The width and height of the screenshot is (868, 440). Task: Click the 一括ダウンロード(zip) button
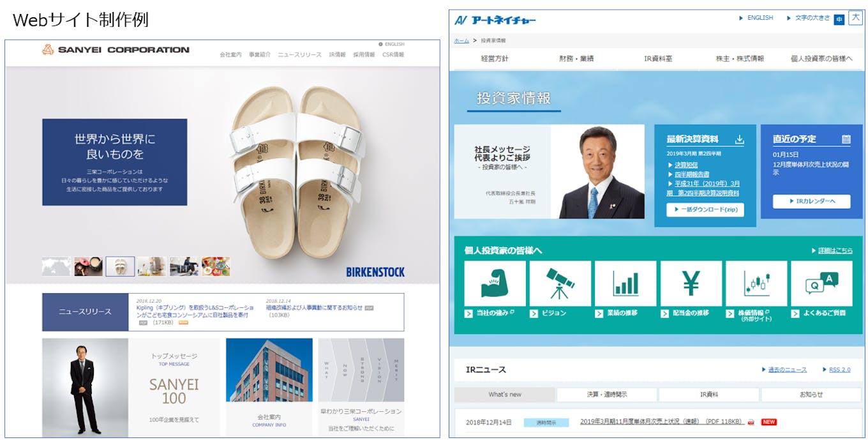pos(705,209)
